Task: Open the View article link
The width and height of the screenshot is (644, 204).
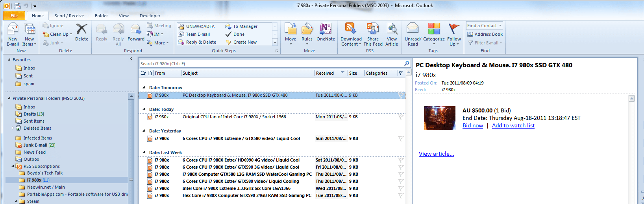Action: click(437, 154)
